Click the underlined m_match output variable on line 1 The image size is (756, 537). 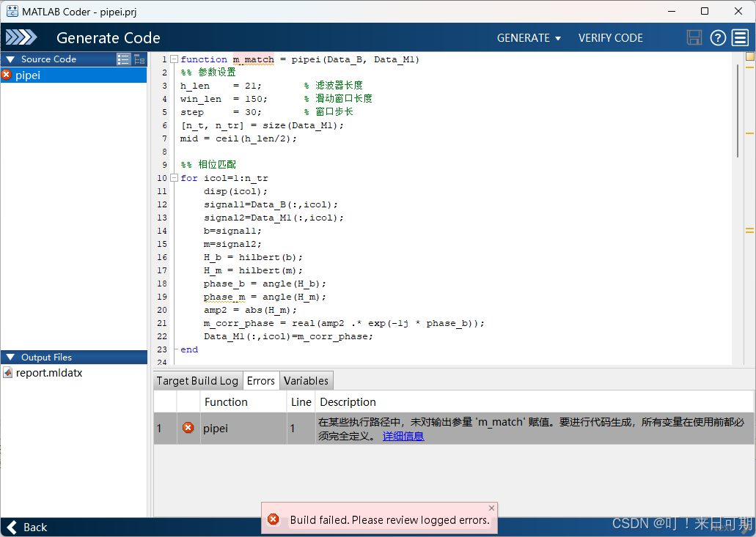[x=254, y=59]
